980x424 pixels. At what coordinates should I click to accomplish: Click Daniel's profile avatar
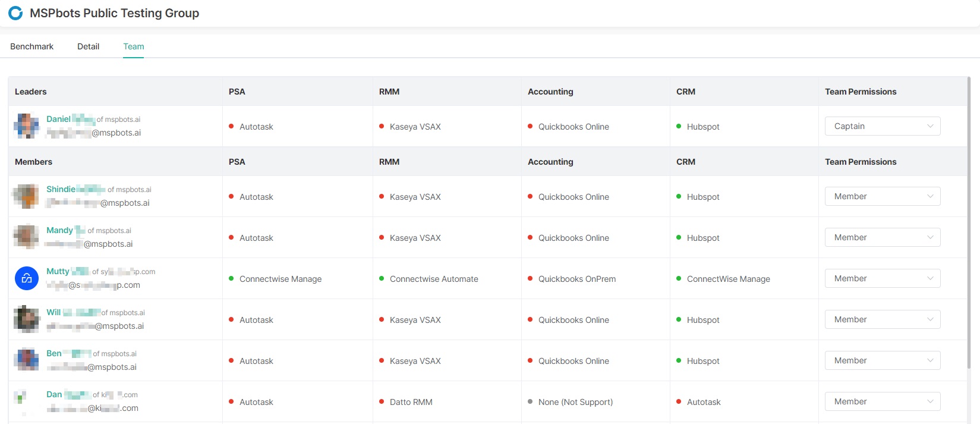coord(27,126)
